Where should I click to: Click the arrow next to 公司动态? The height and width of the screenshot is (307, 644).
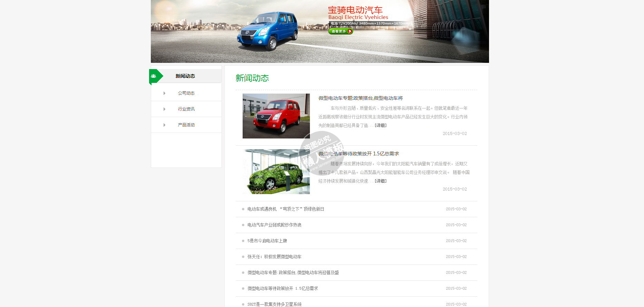165,93
